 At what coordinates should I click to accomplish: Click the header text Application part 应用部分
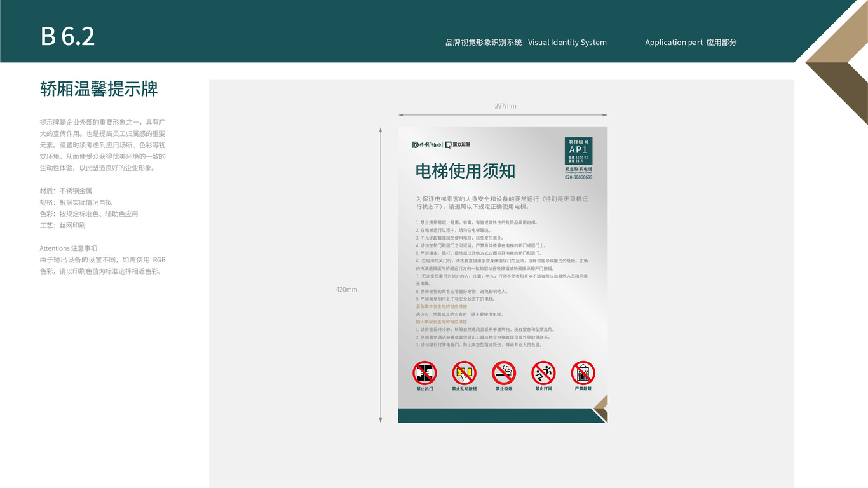[691, 43]
